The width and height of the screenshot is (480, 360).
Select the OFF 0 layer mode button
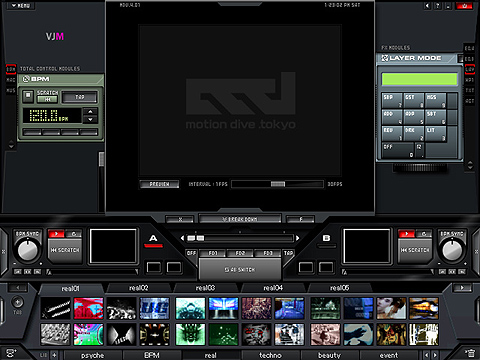point(398,150)
